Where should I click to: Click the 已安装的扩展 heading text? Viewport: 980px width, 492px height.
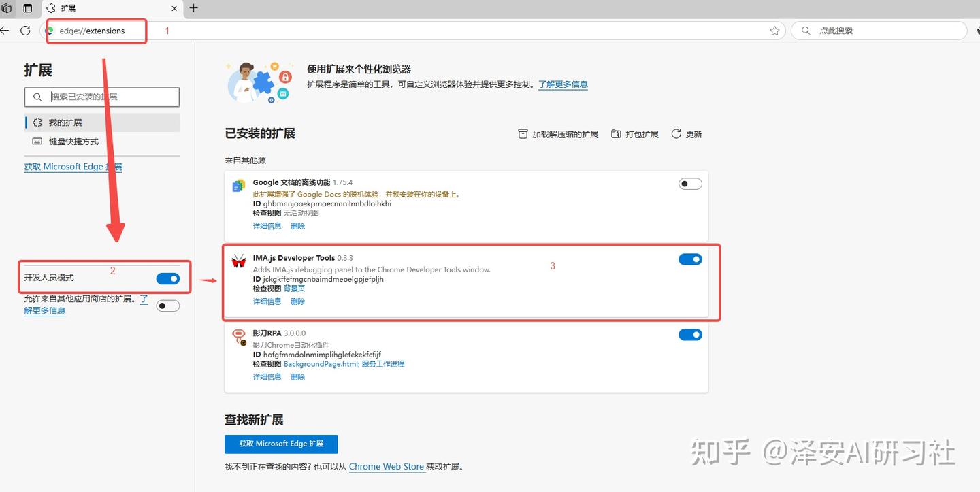pos(260,133)
